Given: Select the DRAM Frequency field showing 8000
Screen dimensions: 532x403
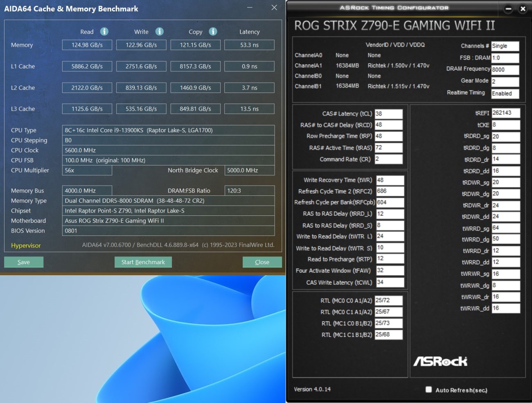Looking at the screenshot, I should (505, 70).
